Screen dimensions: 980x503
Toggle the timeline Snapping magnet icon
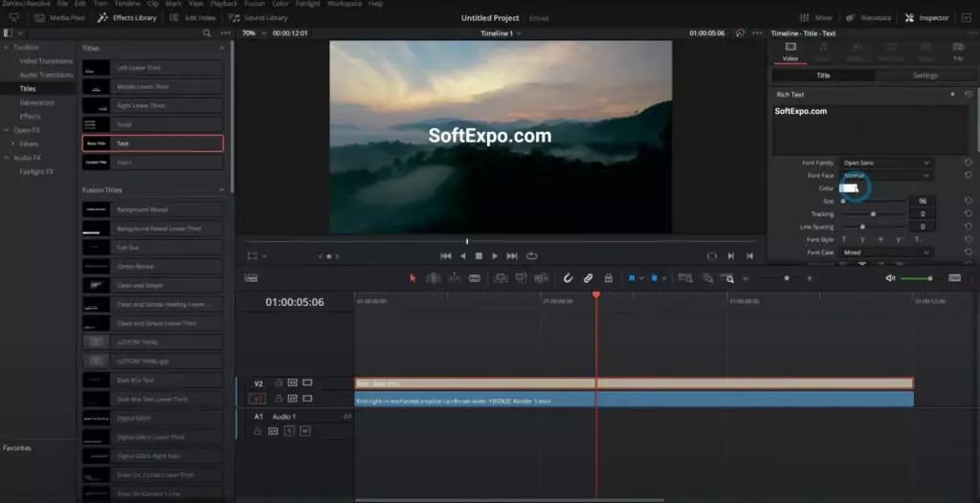(568, 278)
